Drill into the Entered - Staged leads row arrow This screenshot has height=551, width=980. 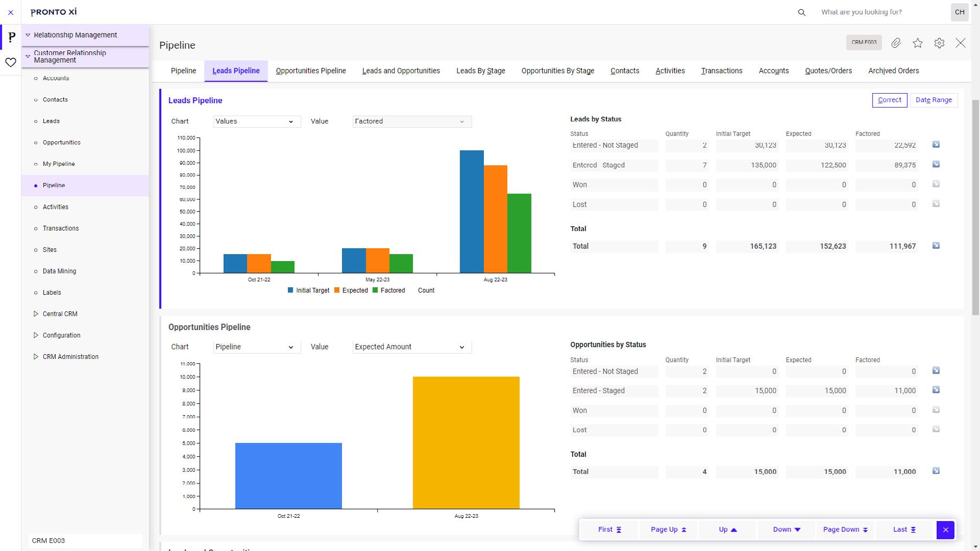[x=936, y=164]
